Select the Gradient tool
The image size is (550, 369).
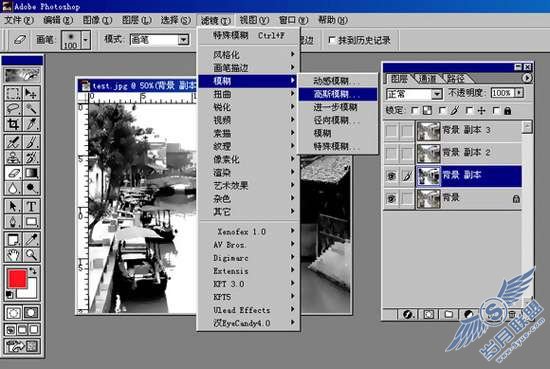point(31,173)
